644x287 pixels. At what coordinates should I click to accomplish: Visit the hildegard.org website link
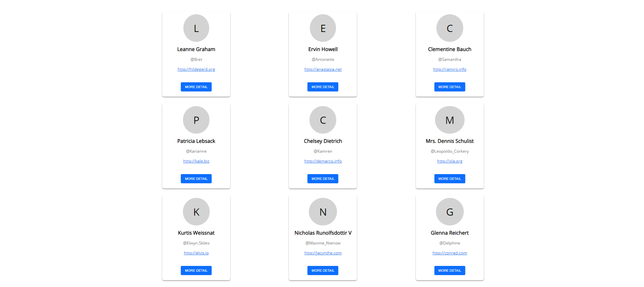click(196, 69)
